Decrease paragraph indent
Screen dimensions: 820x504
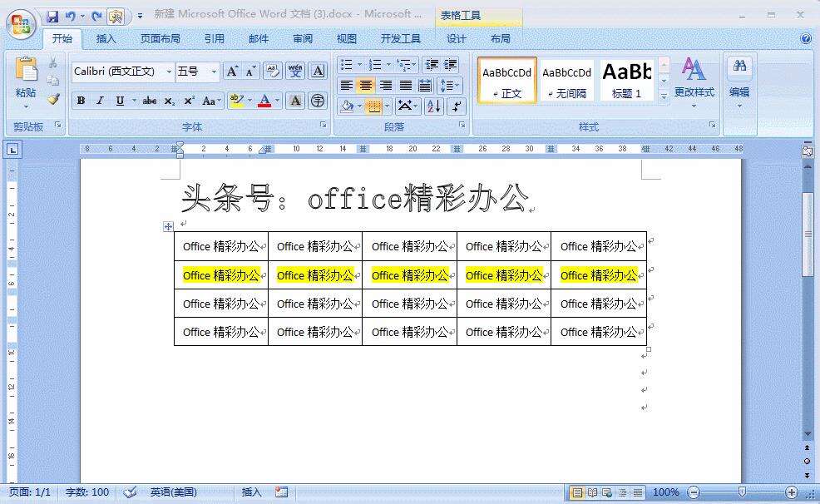pos(432,64)
